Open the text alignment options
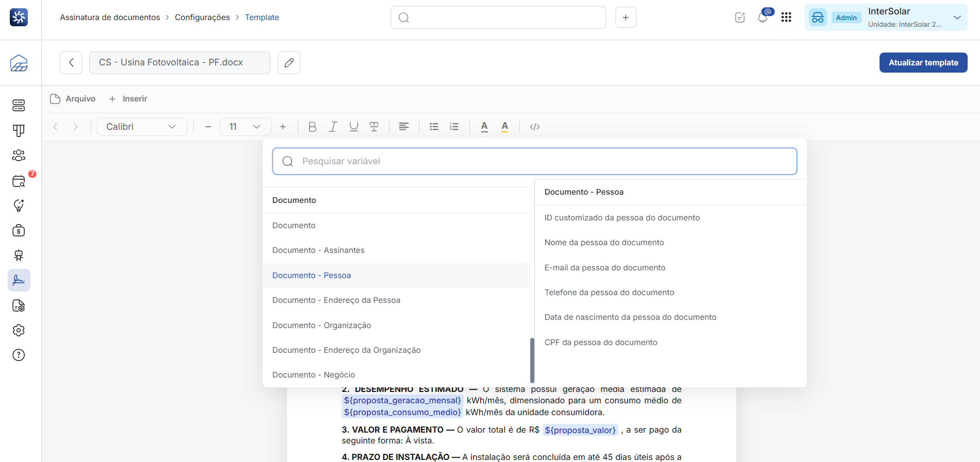 coord(404,127)
